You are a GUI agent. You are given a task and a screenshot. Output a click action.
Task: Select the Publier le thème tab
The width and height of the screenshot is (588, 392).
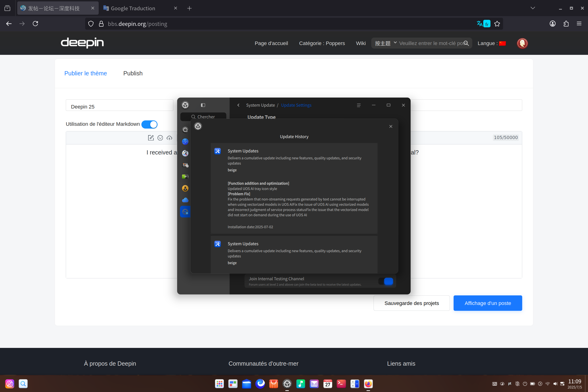coord(85,73)
